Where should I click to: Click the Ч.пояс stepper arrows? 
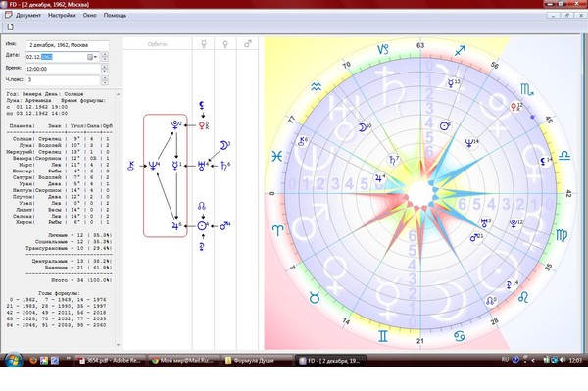point(105,80)
